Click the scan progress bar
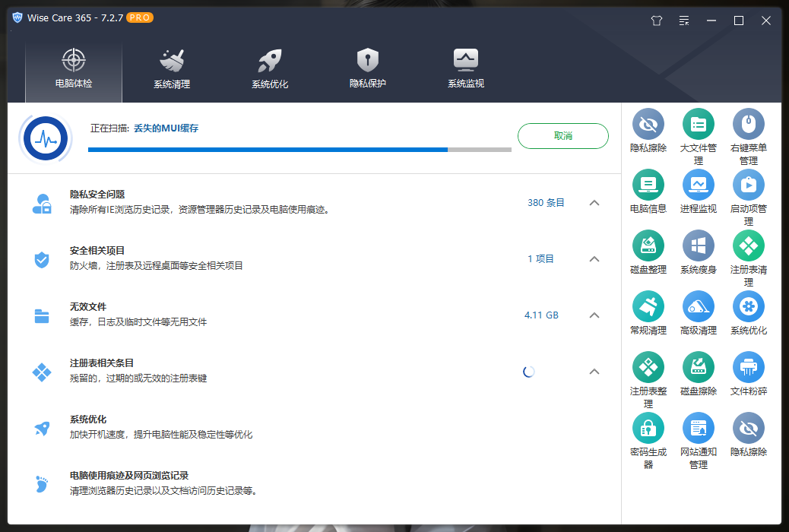Screen dimensions: 789x532 coord(300,150)
